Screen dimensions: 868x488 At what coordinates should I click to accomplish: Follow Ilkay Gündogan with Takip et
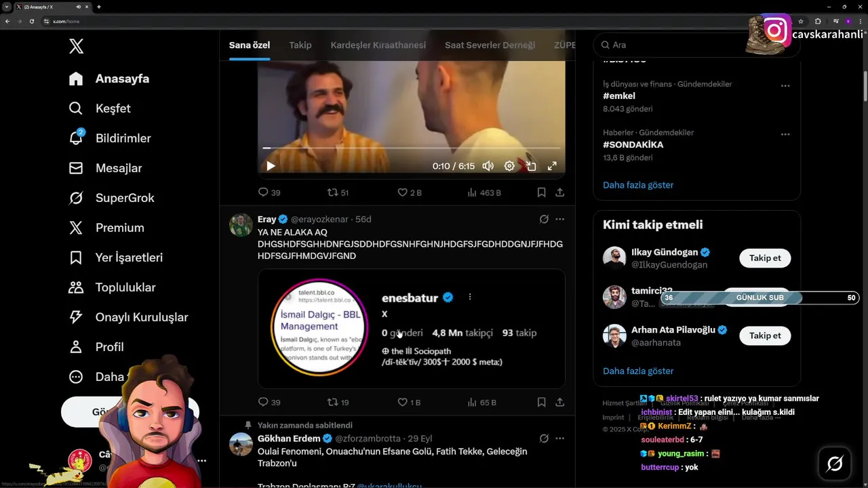pyautogui.click(x=765, y=258)
